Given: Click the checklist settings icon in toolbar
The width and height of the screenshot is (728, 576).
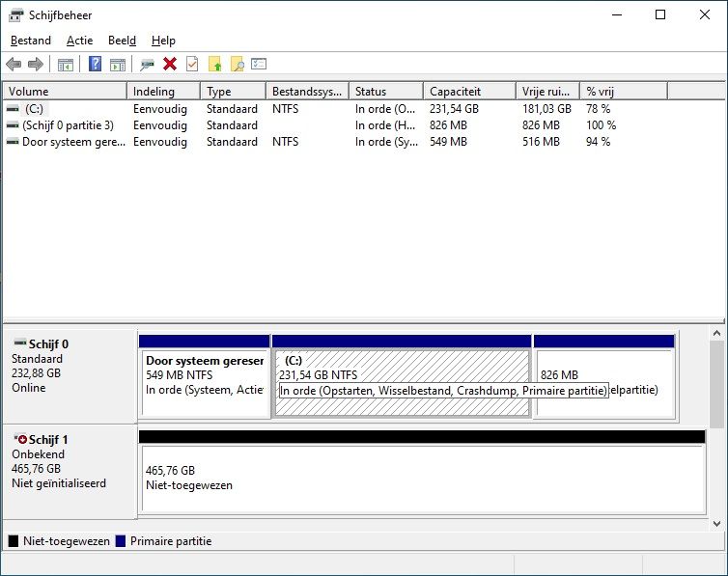Looking at the screenshot, I should pos(259,64).
